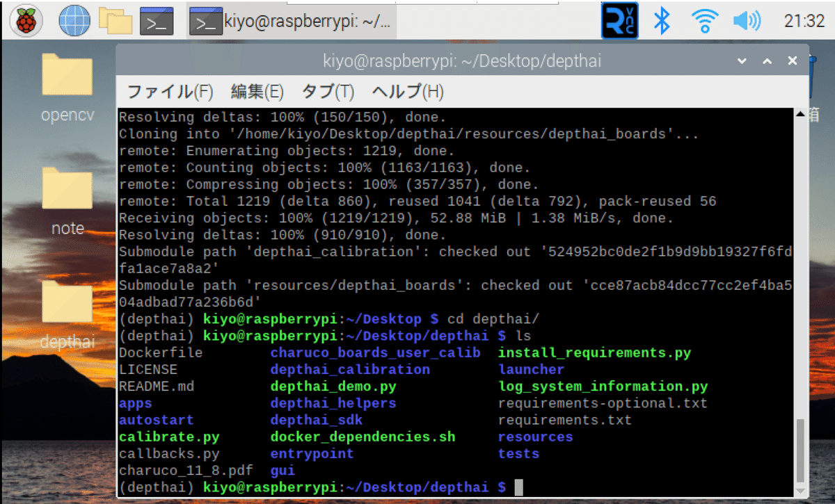Minimize the terminal window with down chevron
This screenshot has height=504, width=835.
(x=742, y=61)
